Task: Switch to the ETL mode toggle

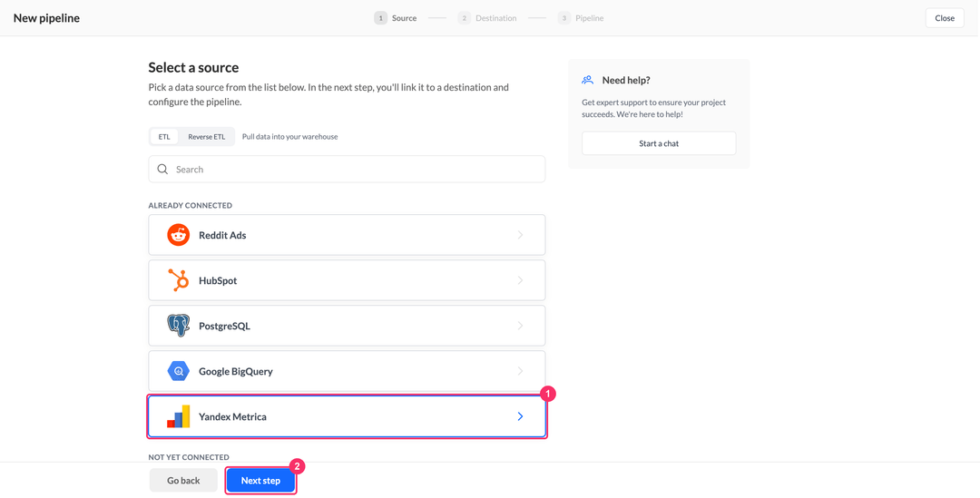Action: point(163,137)
